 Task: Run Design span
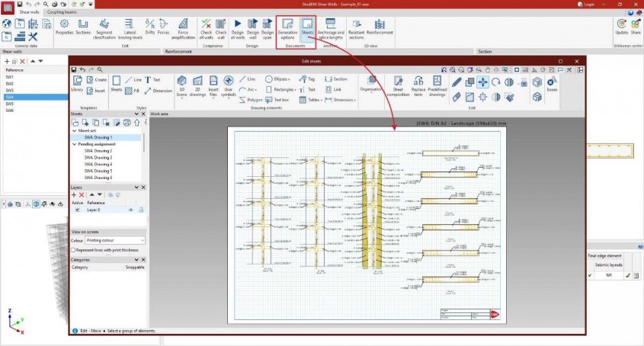tap(268, 29)
